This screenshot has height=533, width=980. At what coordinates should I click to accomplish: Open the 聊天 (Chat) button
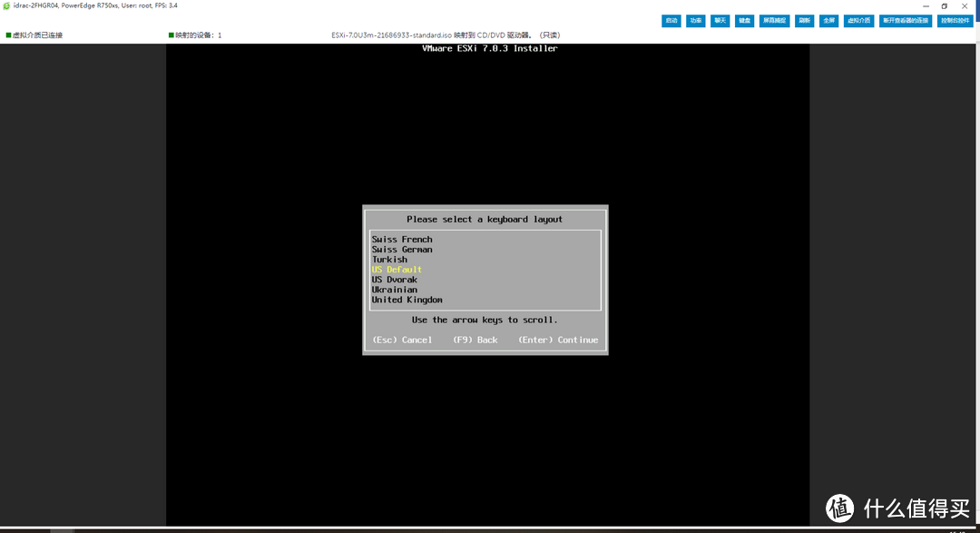click(720, 21)
